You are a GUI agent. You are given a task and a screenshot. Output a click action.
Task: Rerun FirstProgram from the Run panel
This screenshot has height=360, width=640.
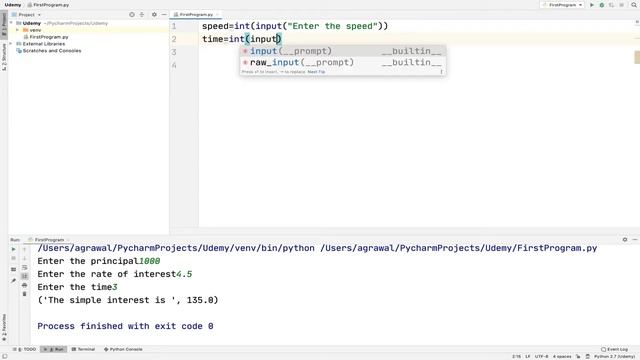pyautogui.click(x=13, y=249)
